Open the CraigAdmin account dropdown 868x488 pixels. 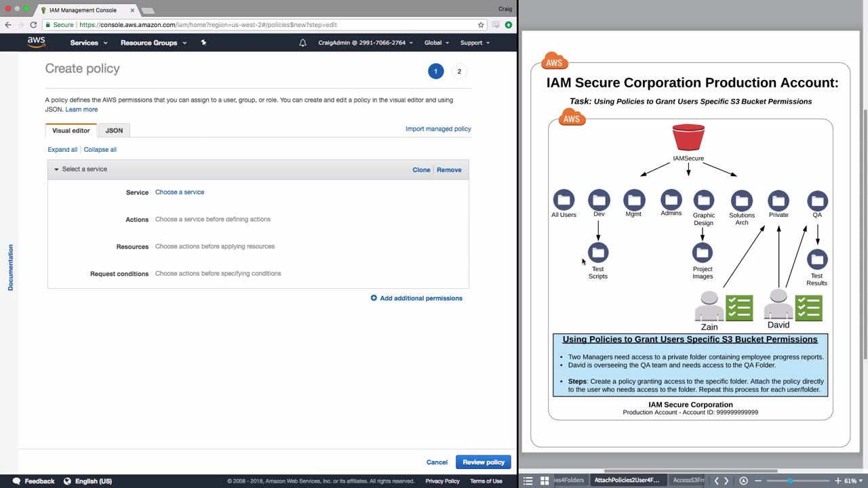click(366, 43)
